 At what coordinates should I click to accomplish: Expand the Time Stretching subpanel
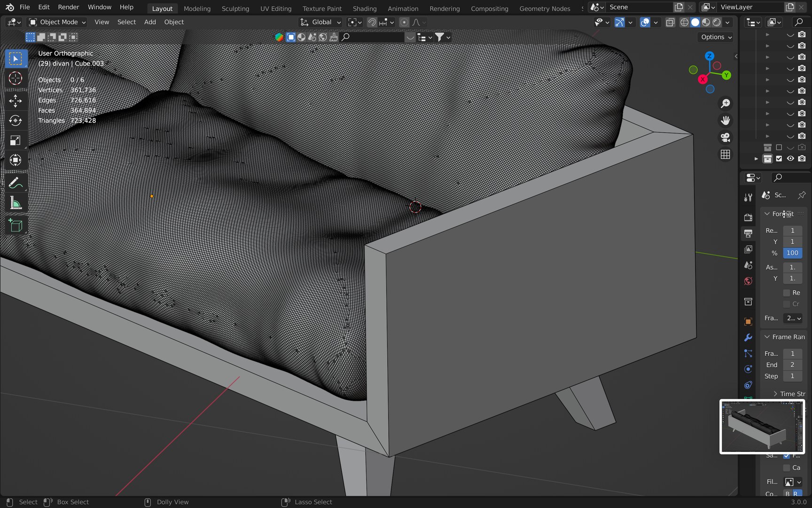[x=775, y=394]
